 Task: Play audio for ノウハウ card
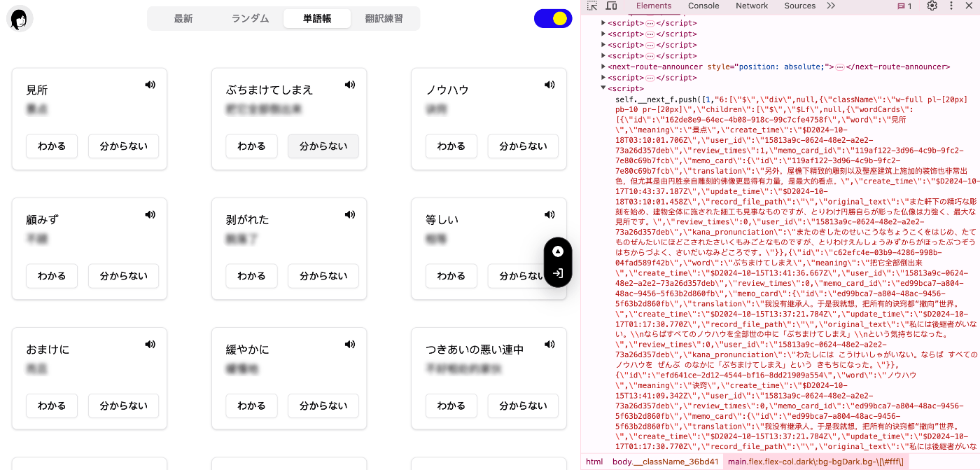point(549,85)
